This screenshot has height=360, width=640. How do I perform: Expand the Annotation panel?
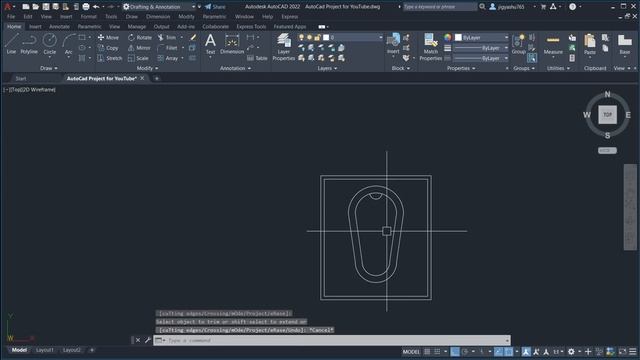(235, 68)
